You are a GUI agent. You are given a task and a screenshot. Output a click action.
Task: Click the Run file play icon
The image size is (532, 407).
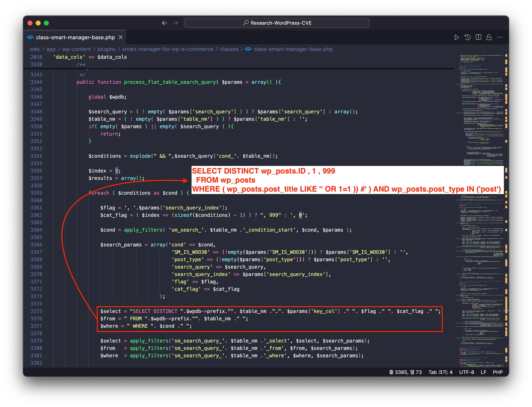click(x=456, y=37)
